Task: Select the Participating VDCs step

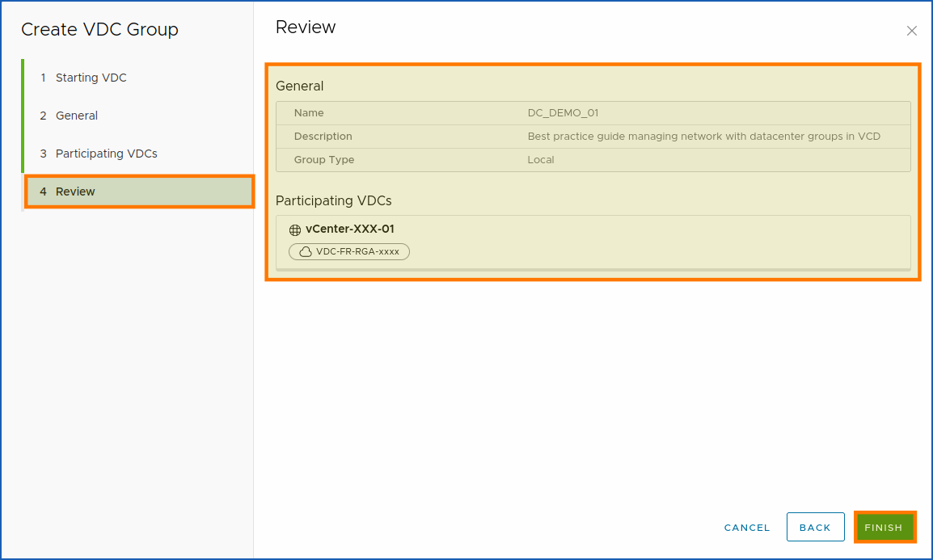Action: pyautogui.click(x=106, y=153)
